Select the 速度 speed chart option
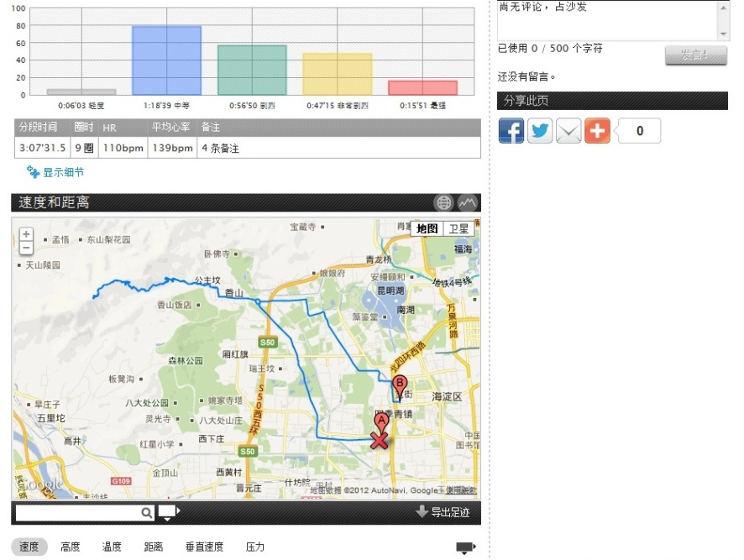Viewport: 744px width, 560px height. [x=29, y=547]
